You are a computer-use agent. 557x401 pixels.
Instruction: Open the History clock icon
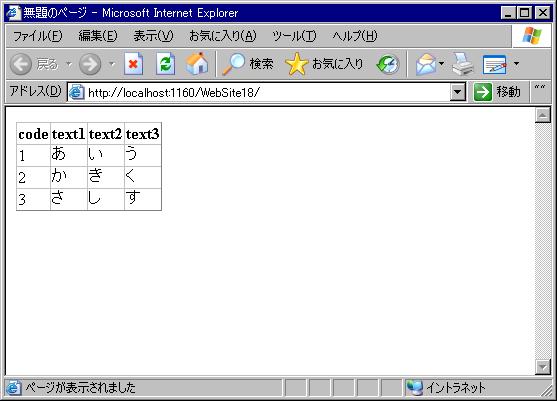click(388, 64)
